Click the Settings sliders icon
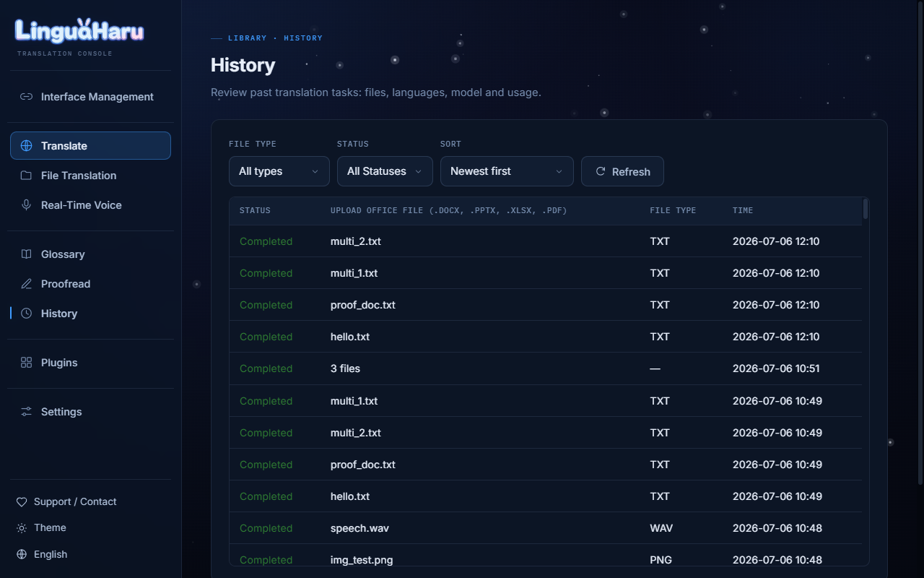The height and width of the screenshot is (578, 924). pos(26,412)
